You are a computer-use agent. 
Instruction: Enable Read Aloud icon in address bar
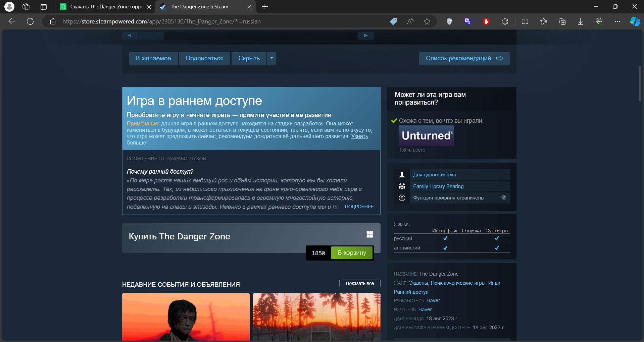410,21
